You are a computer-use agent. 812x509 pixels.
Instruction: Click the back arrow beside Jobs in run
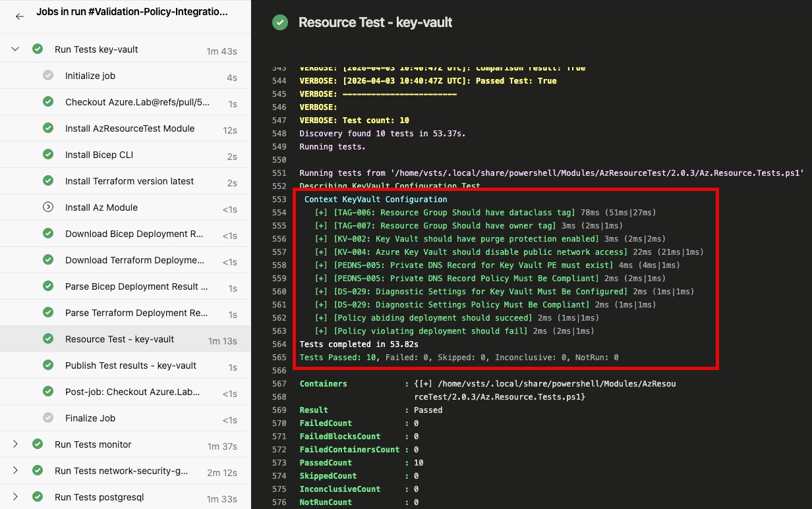coord(20,16)
